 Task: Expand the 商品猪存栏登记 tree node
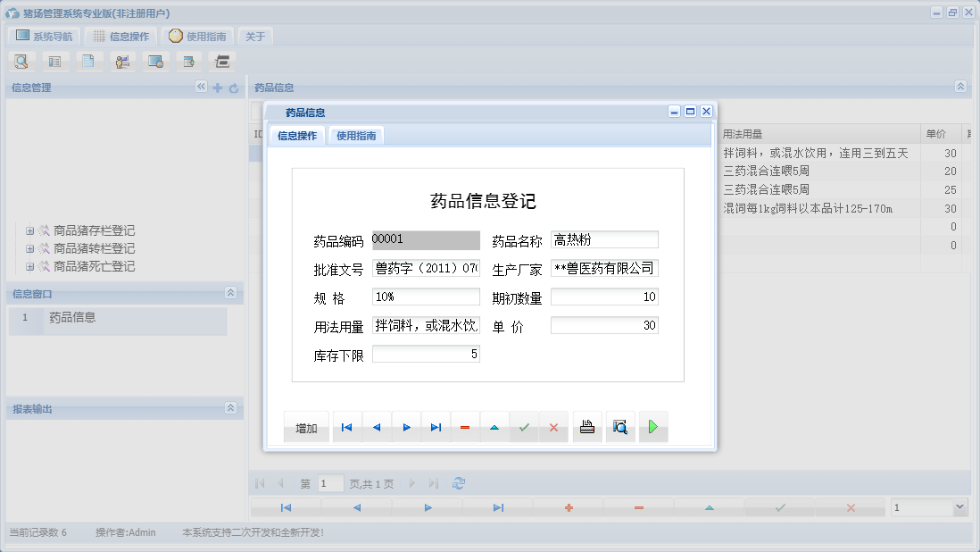[x=29, y=230]
